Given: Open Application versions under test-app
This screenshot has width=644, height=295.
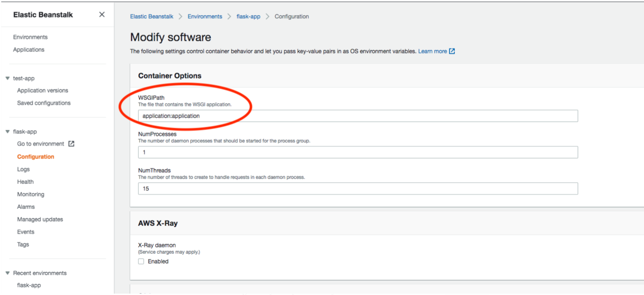Looking at the screenshot, I should point(42,90).
